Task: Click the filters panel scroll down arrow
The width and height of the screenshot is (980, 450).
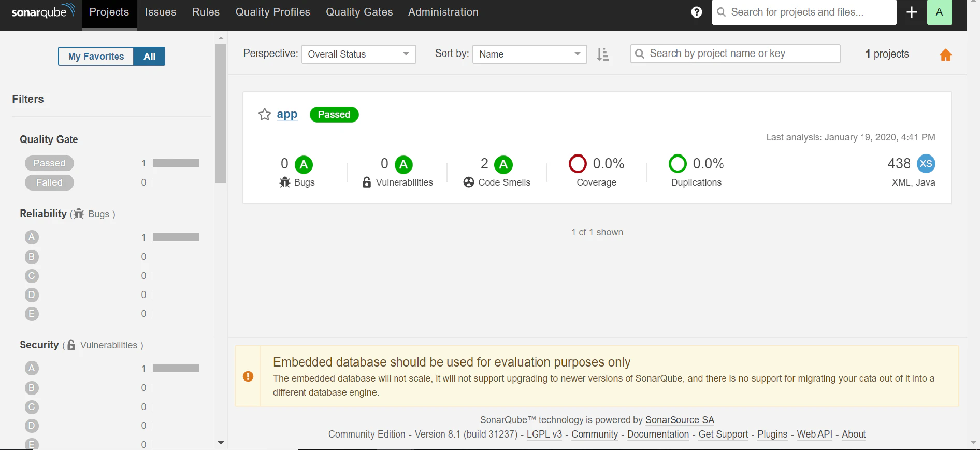Action: [x=221, y=443]
